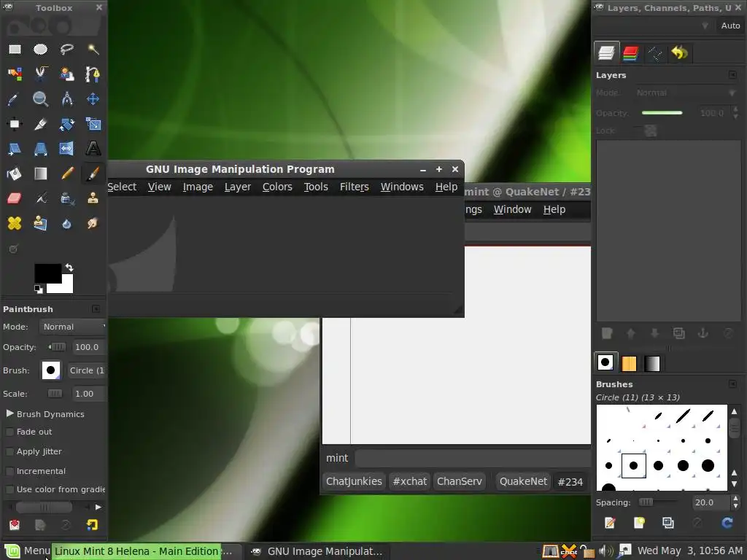747x560 pixels.
Task: Select the Free Select lasso tool
Action: [x=66, y=49]
